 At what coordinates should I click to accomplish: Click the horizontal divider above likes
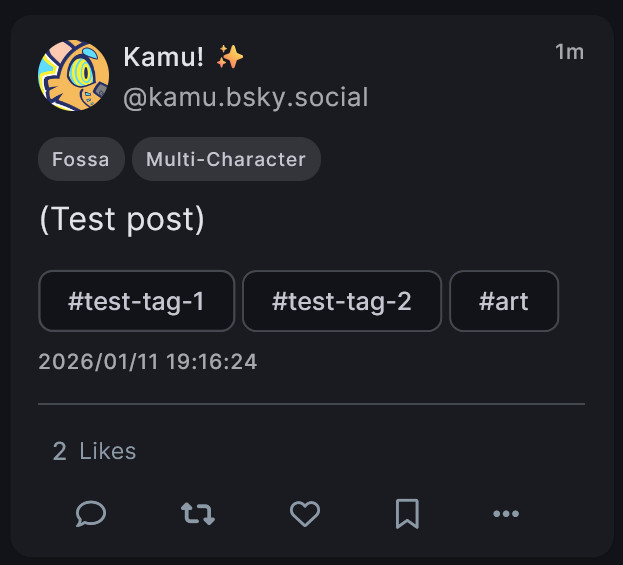pyautogui.click(x=311, y=404)
